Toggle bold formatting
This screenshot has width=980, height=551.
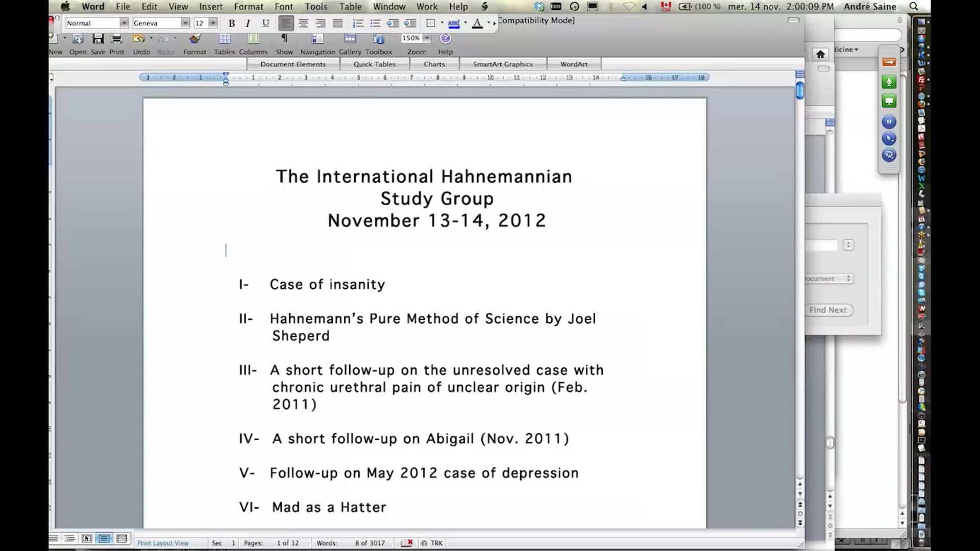pos(231,23)
